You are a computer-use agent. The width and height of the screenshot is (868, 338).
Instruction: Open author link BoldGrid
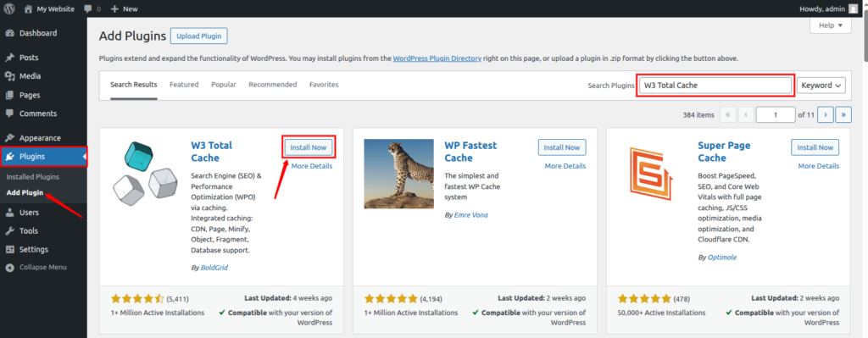[214, 267]
